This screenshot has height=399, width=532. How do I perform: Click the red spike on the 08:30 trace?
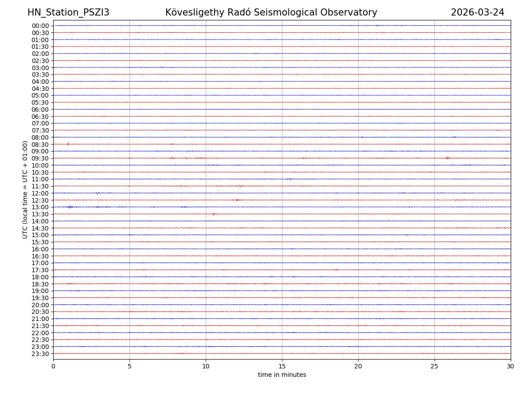(68, 144)
